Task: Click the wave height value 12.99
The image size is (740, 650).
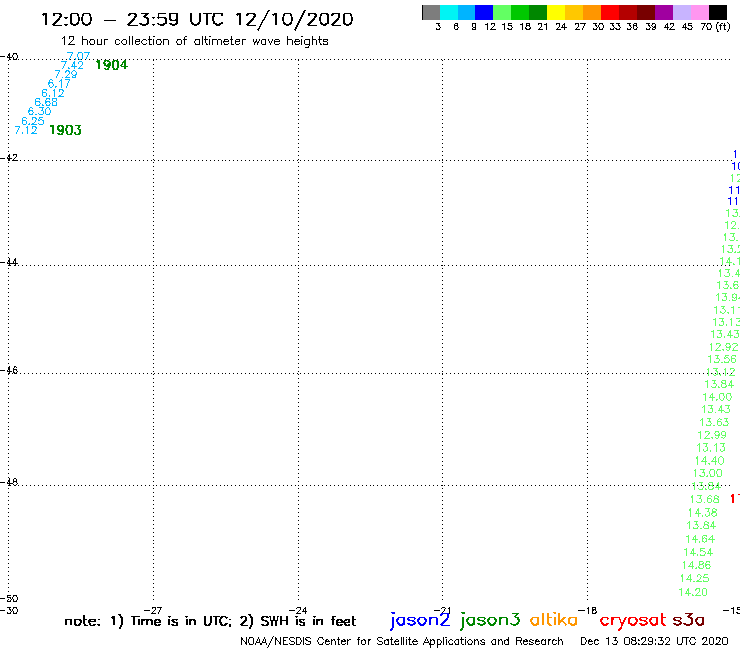Action: (x=712, y=435)
